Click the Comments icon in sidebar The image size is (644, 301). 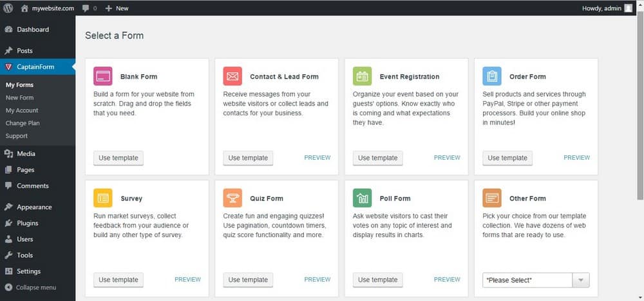click(x=8, y=186)
